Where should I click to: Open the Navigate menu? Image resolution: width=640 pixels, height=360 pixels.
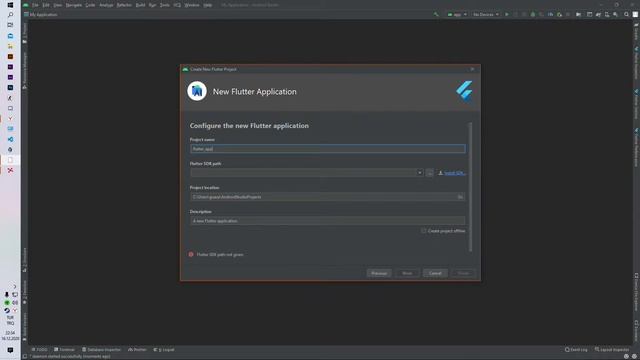[x=74, y=5]
